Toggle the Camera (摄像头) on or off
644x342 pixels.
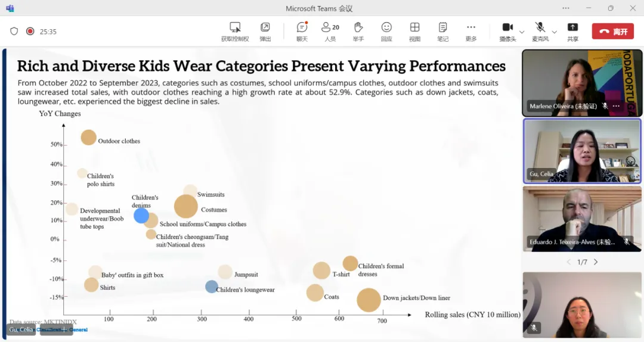(x=507, y=31)
